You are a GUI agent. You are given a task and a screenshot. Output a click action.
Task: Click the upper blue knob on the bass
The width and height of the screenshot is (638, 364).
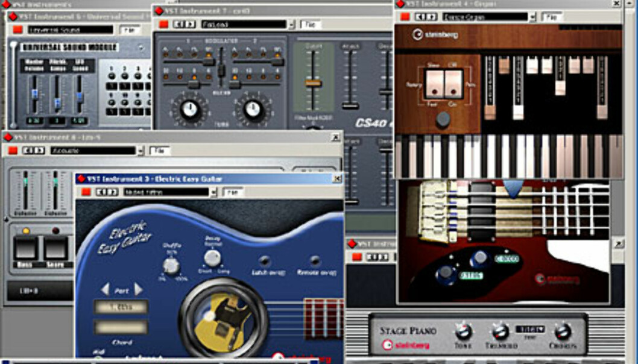tap(480, 257)
